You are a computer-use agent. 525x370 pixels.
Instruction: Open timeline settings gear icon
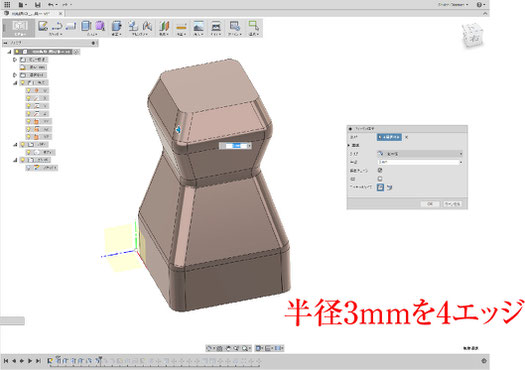pos(484,361)
